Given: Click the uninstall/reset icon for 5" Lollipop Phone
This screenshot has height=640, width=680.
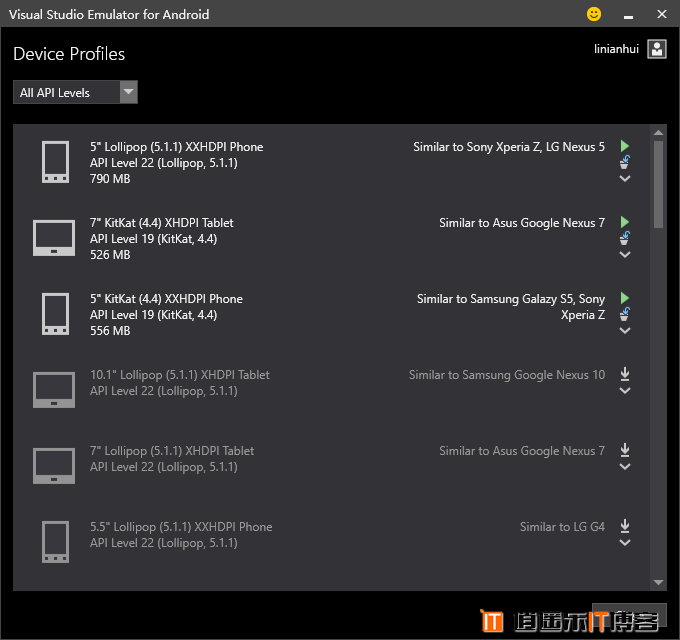Looking at the screenshot, I should tap(624, 162).
